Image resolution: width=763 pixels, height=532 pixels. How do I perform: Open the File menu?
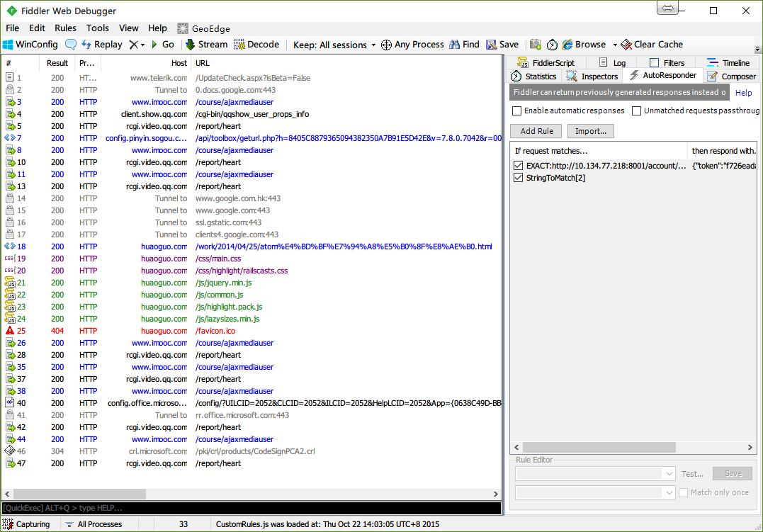tap(12, 28)
